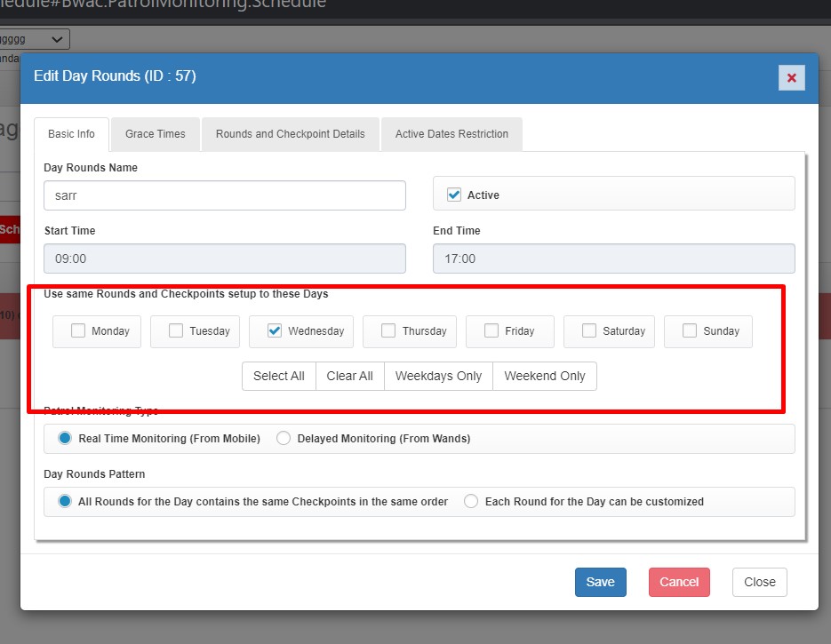Close dialog using the red X icon
Image resolution: width=831 pixels, height=644 pixels.
coord(791,78)
